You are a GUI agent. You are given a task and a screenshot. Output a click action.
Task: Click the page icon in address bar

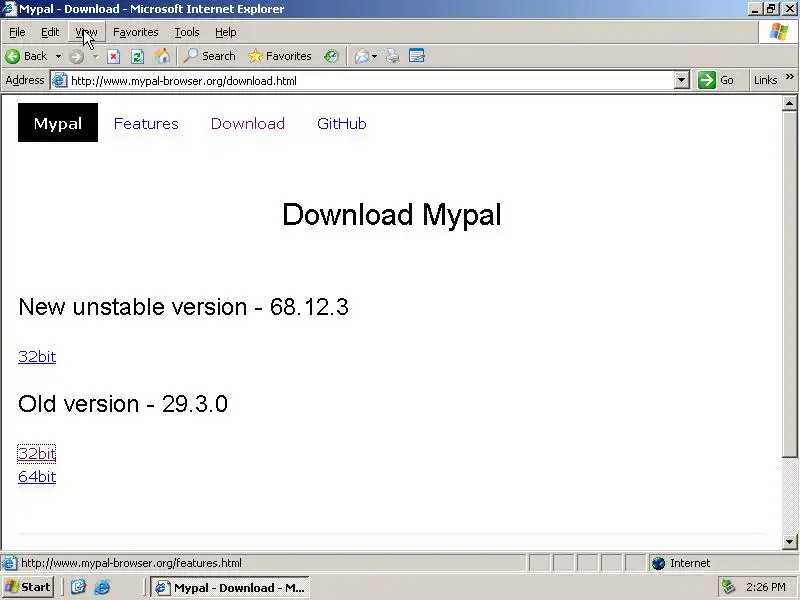[60, 80]
